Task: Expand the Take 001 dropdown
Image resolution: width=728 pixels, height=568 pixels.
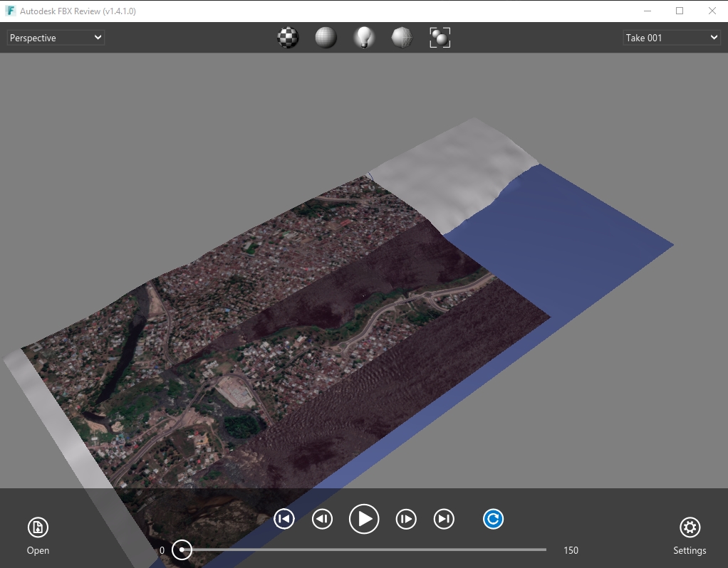Action: (x=672, y=38)
